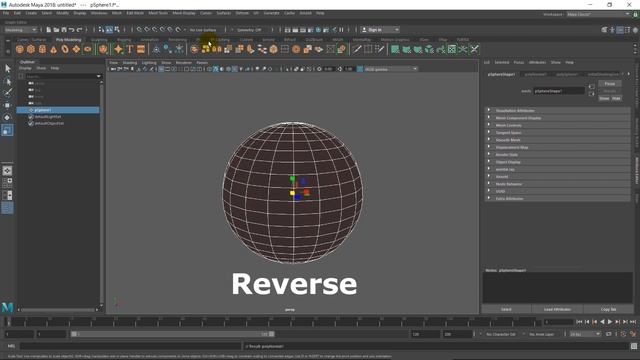Click the Select button under the notes area
Image resolution: width=640 pixels, height=360 pixels.
(506, 309)
